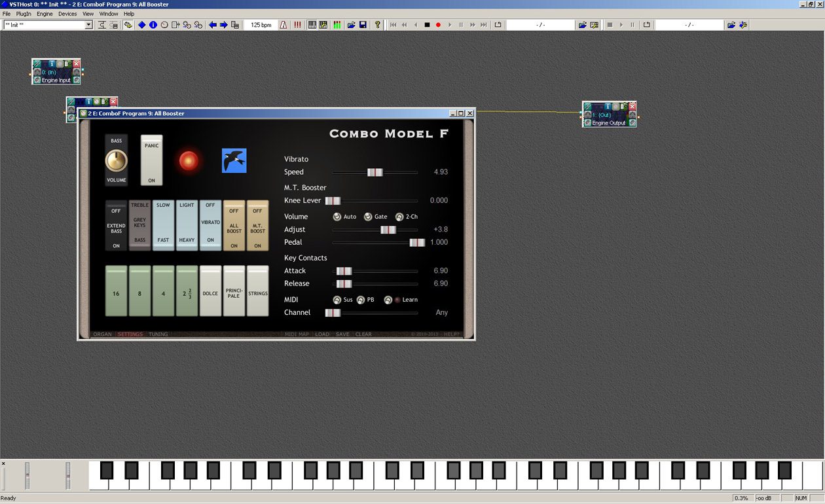The image size is (825, 504).
Task: Toggle the Strings voice tab
Action: point(257,291)
